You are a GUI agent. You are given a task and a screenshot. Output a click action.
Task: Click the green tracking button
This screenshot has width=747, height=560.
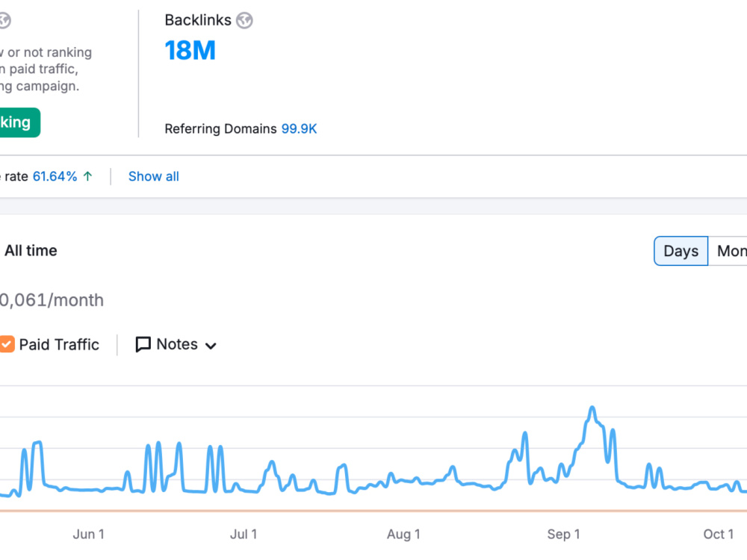pos(19,122)
